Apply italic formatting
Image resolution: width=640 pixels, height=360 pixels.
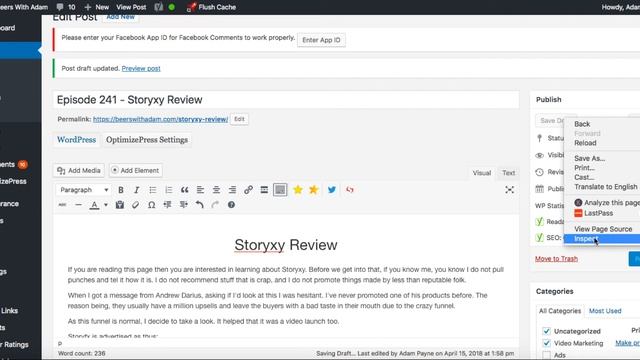point(137,190)
